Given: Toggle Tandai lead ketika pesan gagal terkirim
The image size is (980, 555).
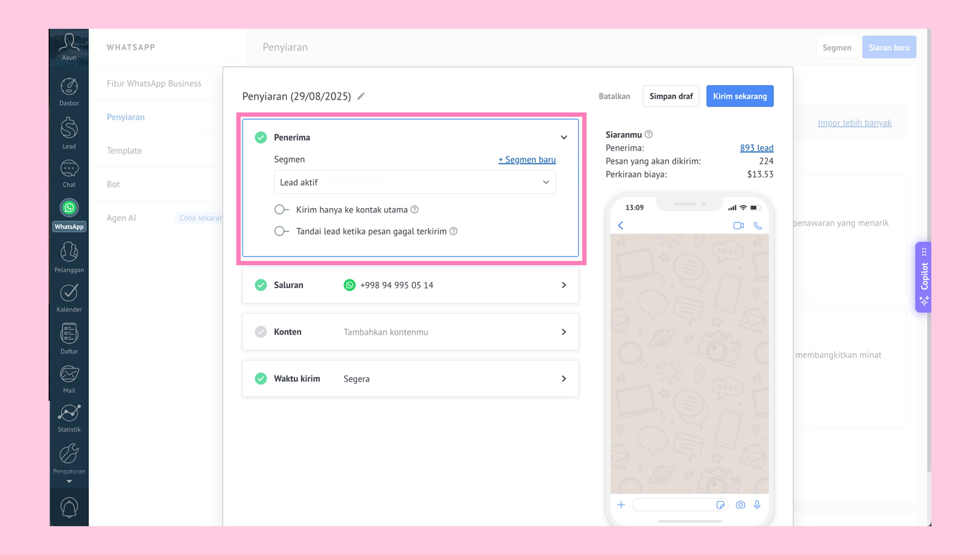Looking at the screenshot, I should pyautogui.click(x=282, y=231).
